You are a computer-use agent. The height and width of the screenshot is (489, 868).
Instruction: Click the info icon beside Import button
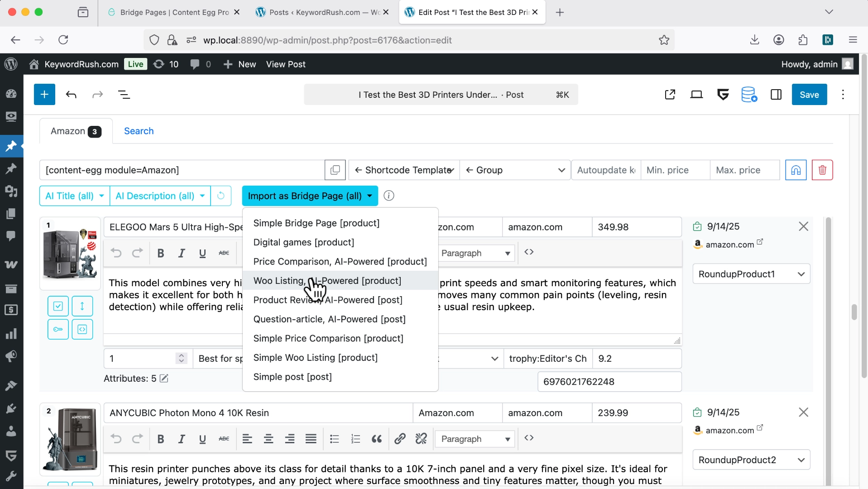(388, 196)
